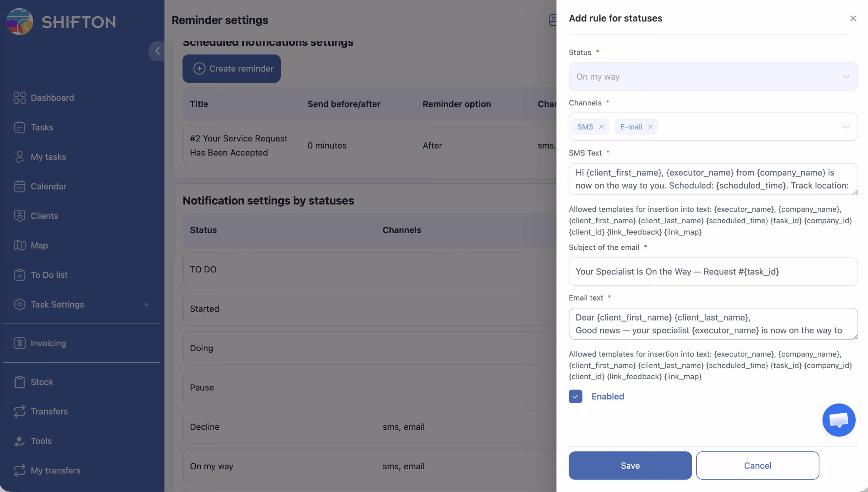The image size is (868, 492).
Task: Open the To Do list menu item
Action: click(49, 275)
